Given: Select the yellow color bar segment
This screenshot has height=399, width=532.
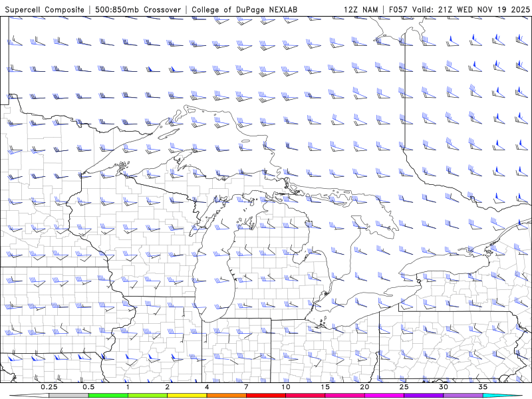Looking at the screenshot, I should (x=187, y=396).
